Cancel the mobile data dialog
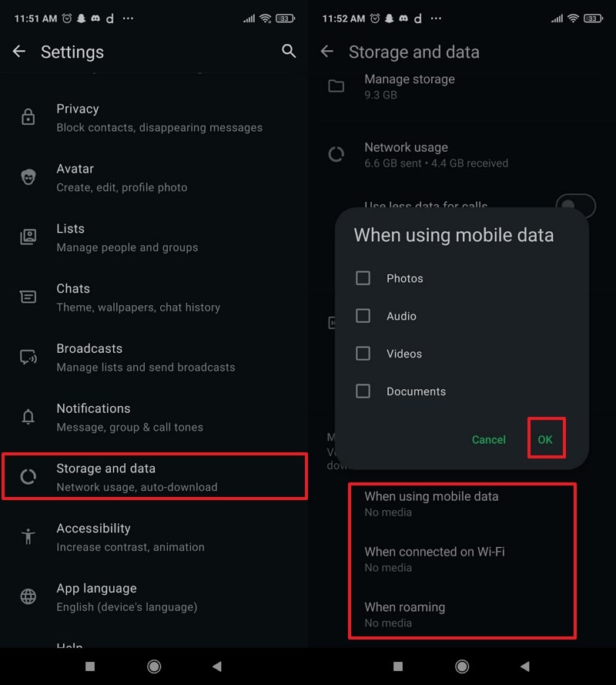The image size is (616, 685). 489,439
